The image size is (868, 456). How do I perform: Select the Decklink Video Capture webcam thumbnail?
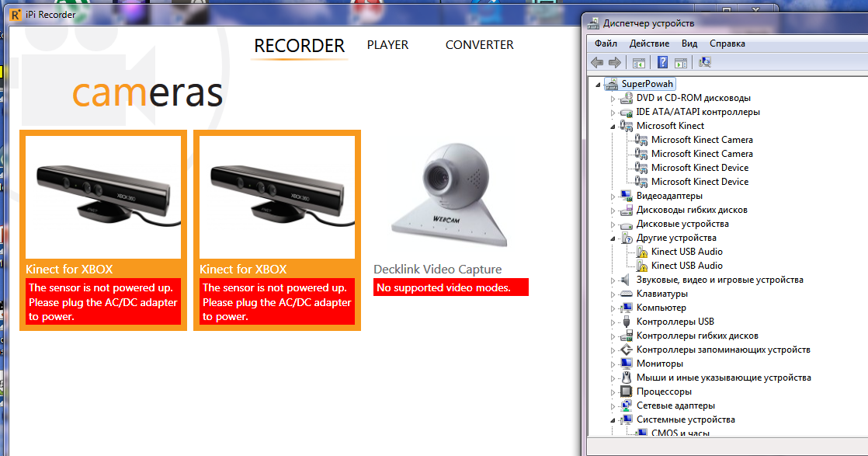pos(450,196)
